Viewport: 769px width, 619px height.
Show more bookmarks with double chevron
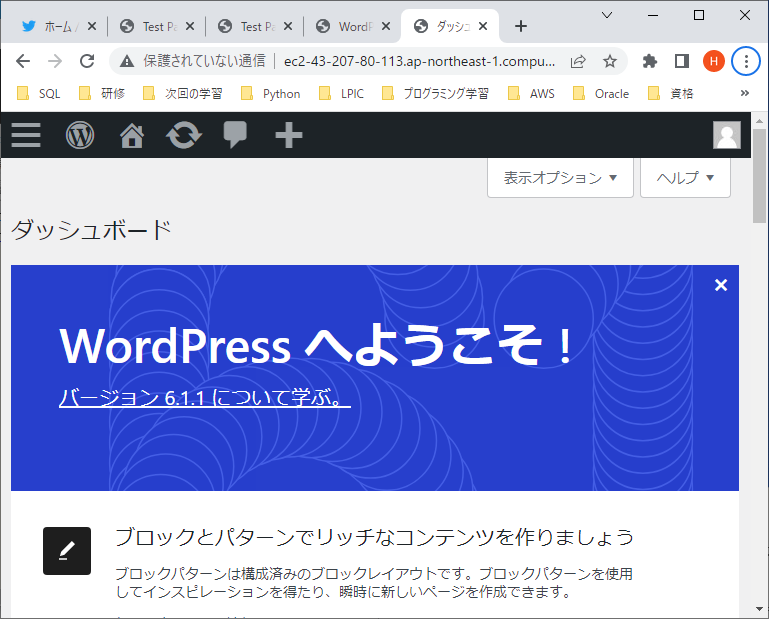pyautogui.click(x=744, y=93)
